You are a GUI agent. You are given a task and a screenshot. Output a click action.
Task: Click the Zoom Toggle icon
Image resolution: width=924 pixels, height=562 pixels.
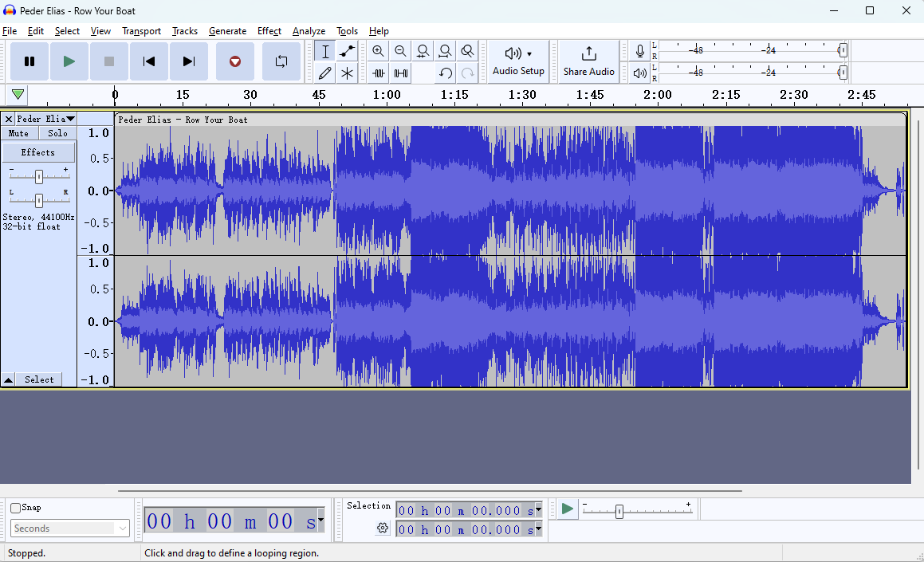[467, 51]
